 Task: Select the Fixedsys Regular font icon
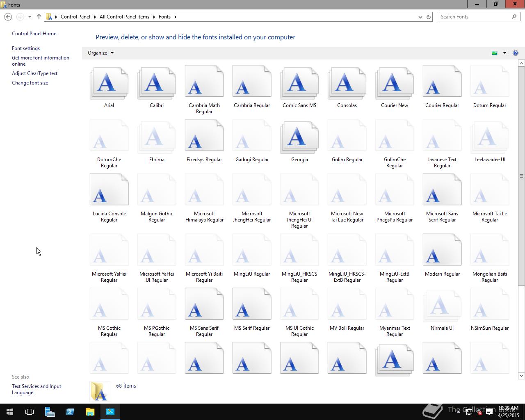tap(204, 135)
